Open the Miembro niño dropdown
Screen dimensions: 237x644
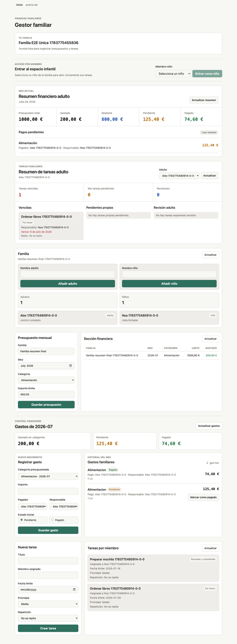click(x=173, y=74)
